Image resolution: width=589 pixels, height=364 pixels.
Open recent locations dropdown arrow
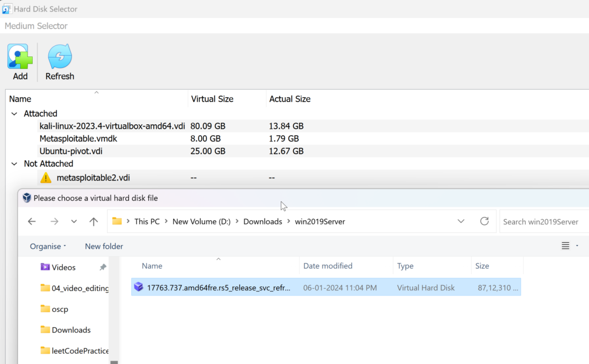click(x=74, y=221)
